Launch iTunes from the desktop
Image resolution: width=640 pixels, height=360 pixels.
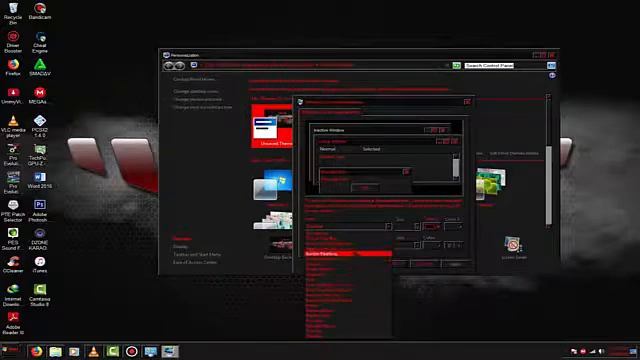pos(40,264)
